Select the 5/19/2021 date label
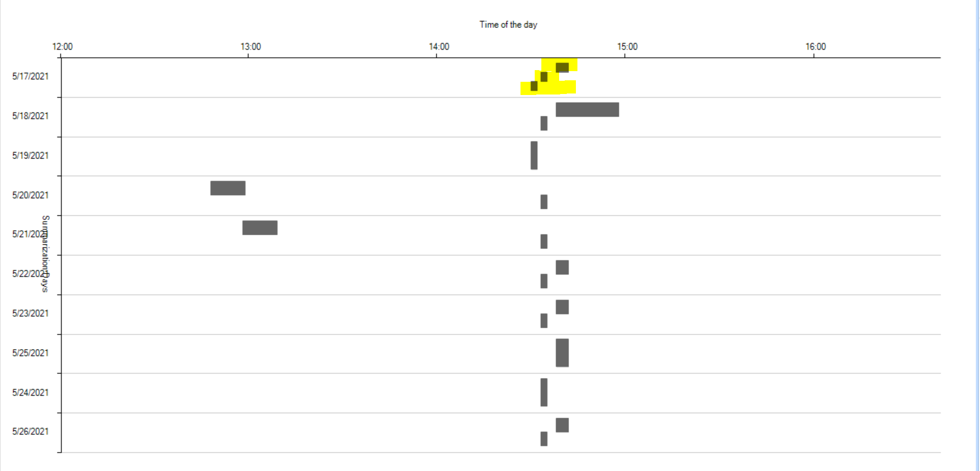The image size is (980, 471). (30, 155)
